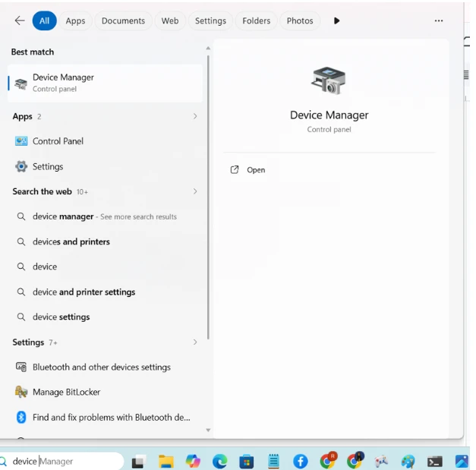This screenshot has width=476, height=470.
Task: Click large Device Manager icon in preview
Action: point(329,80)
